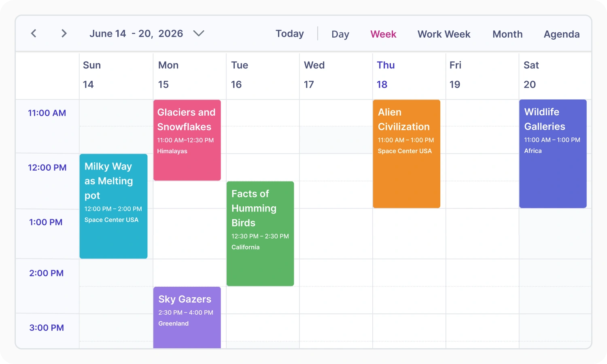Go to previous week with left arrow
Image resolution: width=607 pixels, height=364 pixels.
point(34,34)
